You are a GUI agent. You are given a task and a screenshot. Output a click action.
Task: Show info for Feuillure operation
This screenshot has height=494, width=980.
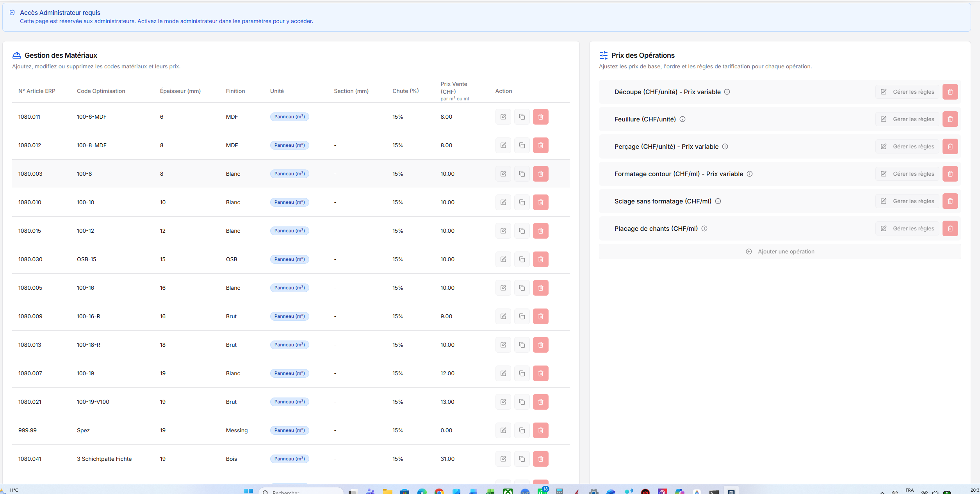[682, 119]
